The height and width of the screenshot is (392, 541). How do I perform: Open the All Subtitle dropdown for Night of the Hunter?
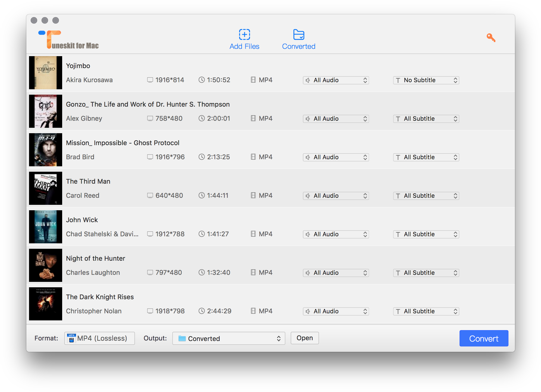(x=426, y=273)
